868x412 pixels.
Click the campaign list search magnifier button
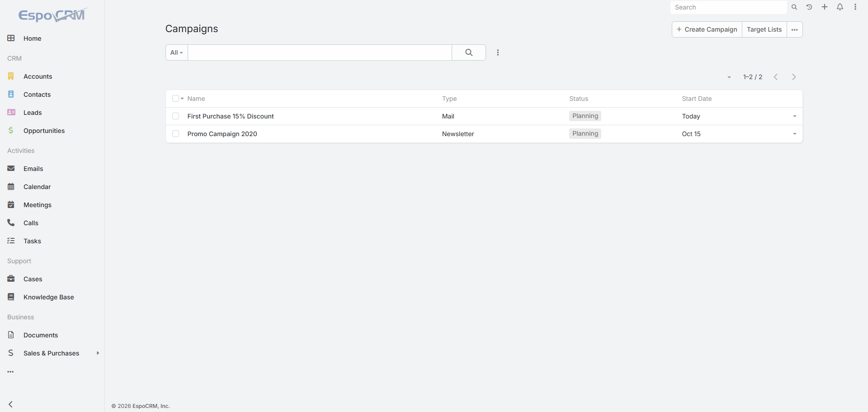click(469, 52)
